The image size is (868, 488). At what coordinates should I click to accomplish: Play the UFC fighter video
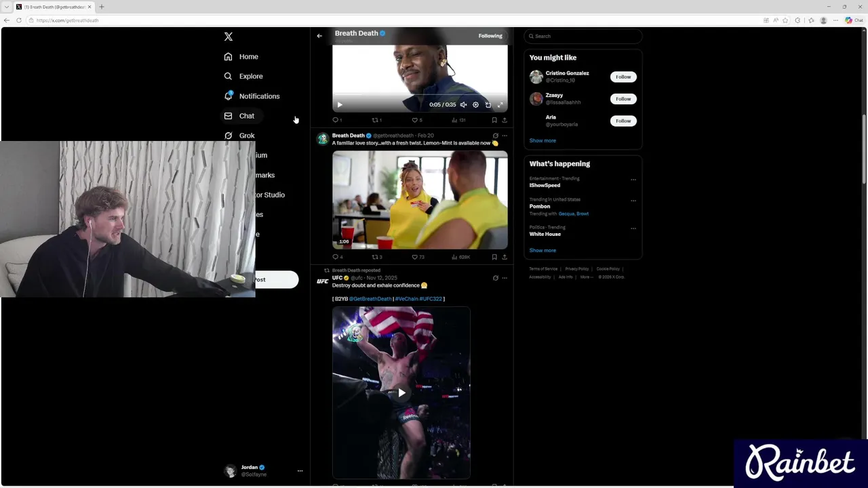tap(401, 393)
